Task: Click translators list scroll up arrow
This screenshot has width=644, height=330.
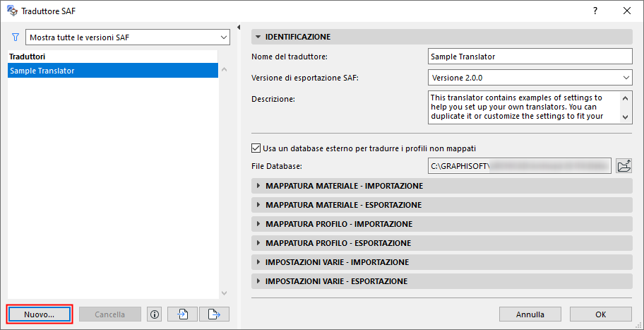Action: pos(225,69)
